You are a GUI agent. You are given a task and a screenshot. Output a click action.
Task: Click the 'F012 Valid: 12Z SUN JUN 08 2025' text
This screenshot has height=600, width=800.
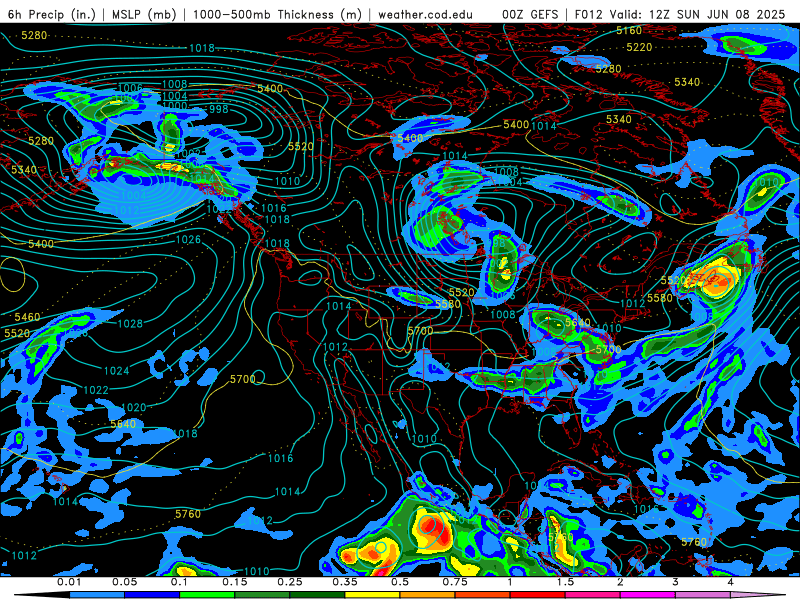[680, 14]
